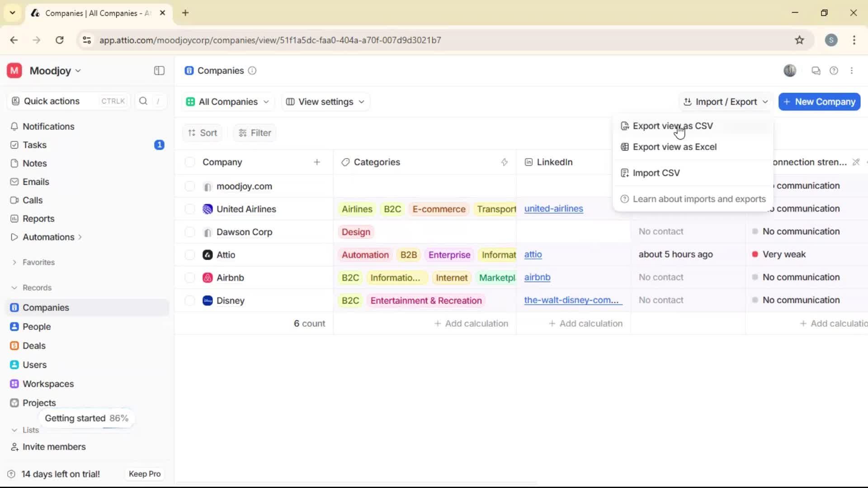The height and width of the screenshot is (488, 868).
Task: Open Quick actions field
Action: point(68,101)
